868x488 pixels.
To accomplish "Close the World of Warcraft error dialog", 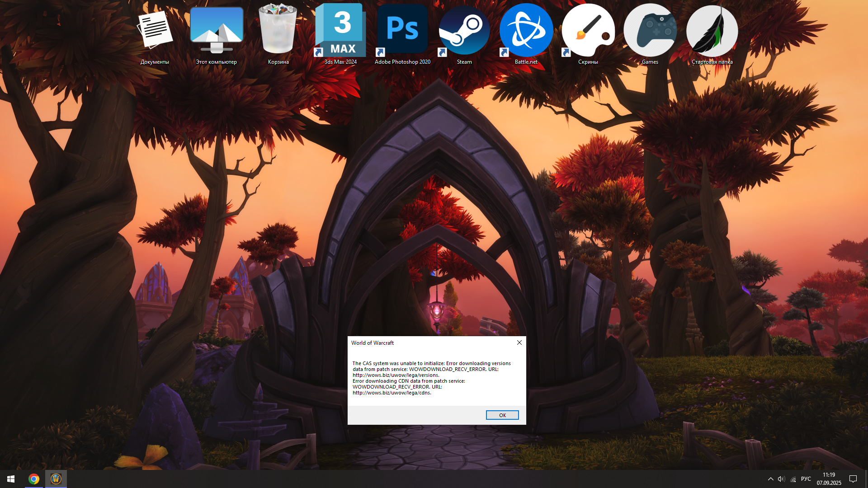I will coord(519,343).
